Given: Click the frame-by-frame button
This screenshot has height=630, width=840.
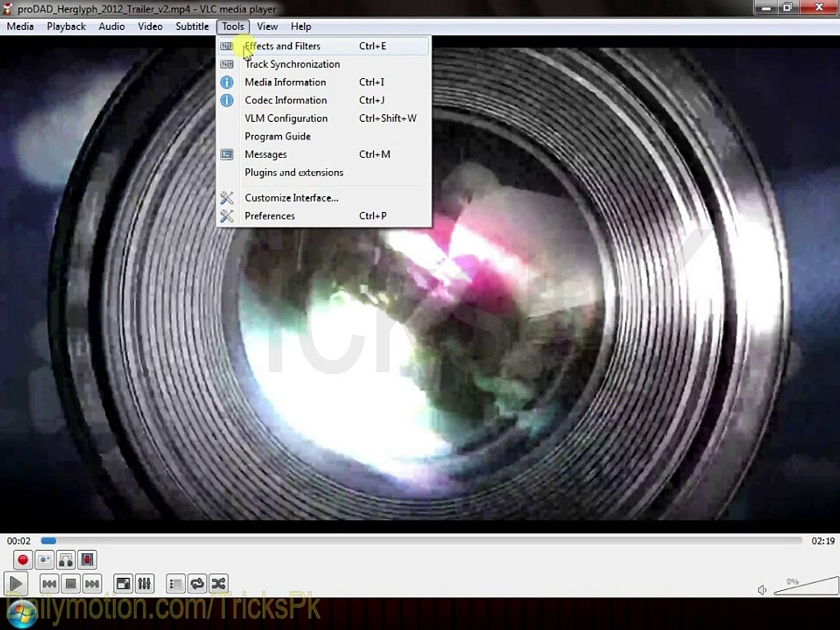Looking at the screenshot, I should [87, 560].
